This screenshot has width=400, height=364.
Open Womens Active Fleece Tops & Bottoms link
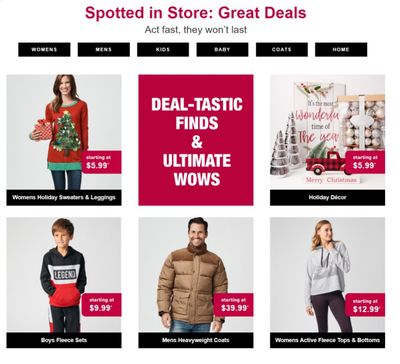pos(327,340)
